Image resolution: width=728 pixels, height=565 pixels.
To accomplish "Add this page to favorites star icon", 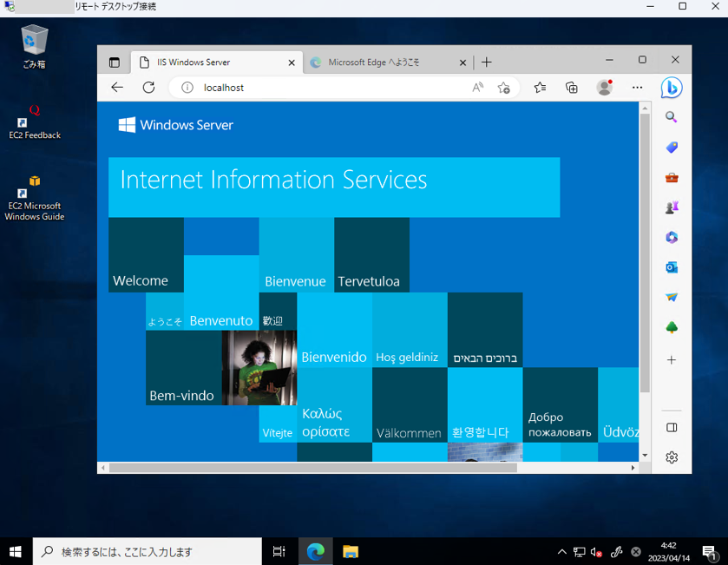I will 504,88.
